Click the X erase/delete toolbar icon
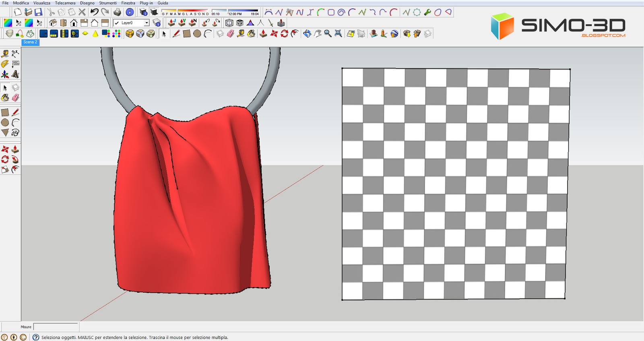 click(82, 12)
